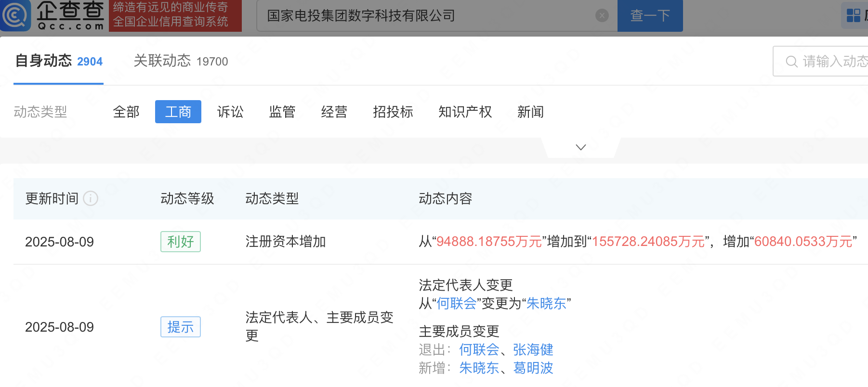Open 朱晓东 in 新增 members list
Image resolution: width=868 pixels, height=387 pixels.
[x=479, y=368]
